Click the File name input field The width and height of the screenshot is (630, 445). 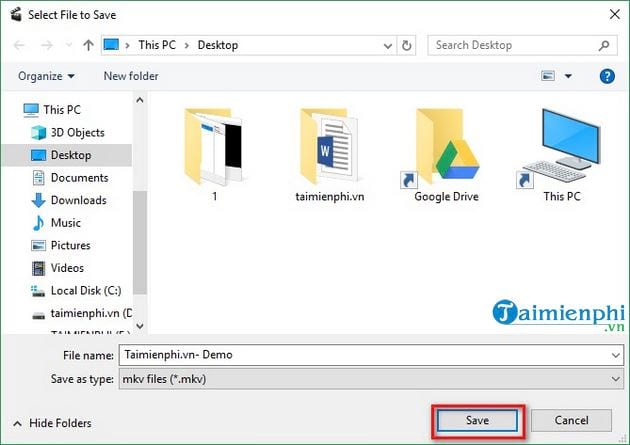pos(365,355)
